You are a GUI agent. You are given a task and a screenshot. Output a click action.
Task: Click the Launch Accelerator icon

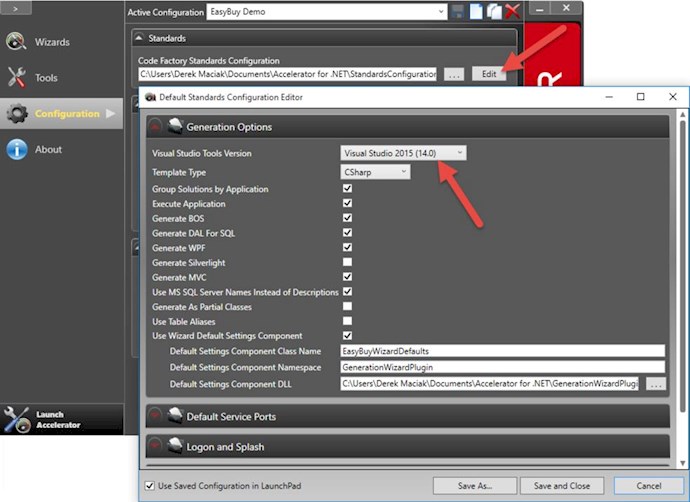point(16,420)
